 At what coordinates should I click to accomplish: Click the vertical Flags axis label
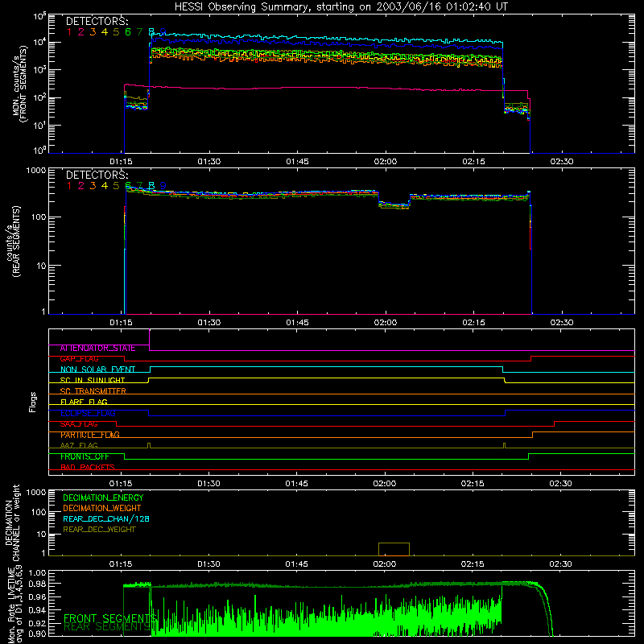point(33,402)
